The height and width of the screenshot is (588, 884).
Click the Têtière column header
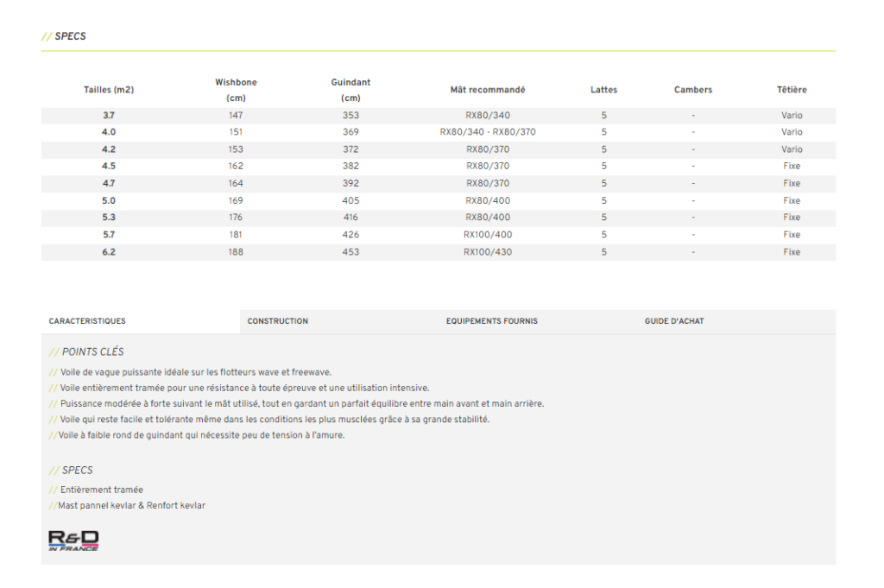(792, 90)
